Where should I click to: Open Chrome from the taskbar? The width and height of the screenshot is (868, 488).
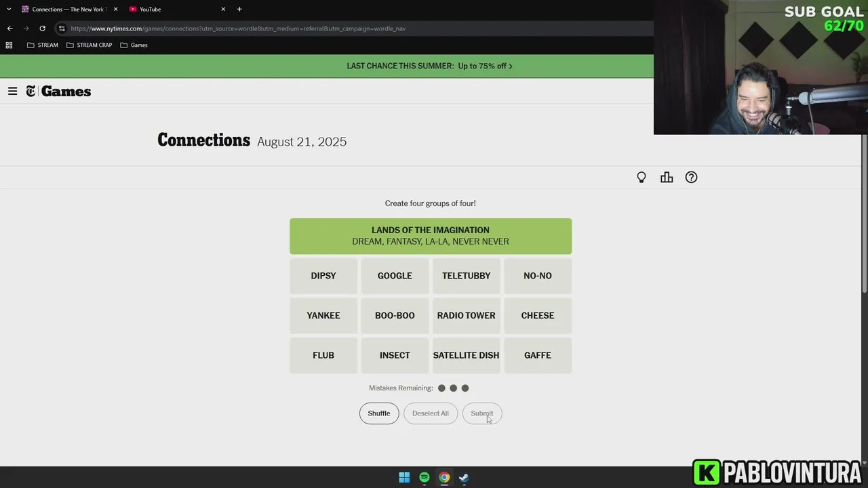tap(443, 477)
